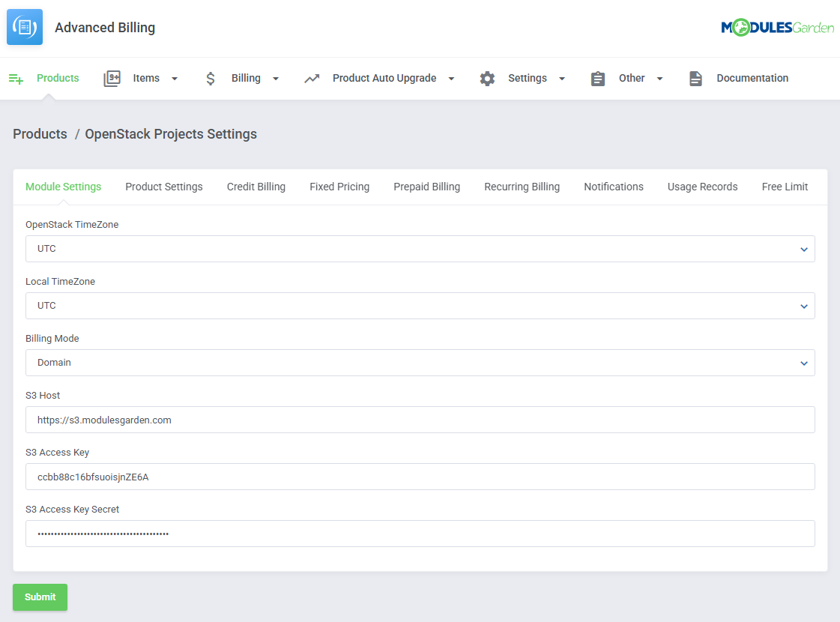840x622 pixels.
Task: Click the Billing dollar sign icon
Action: [211, 79]
